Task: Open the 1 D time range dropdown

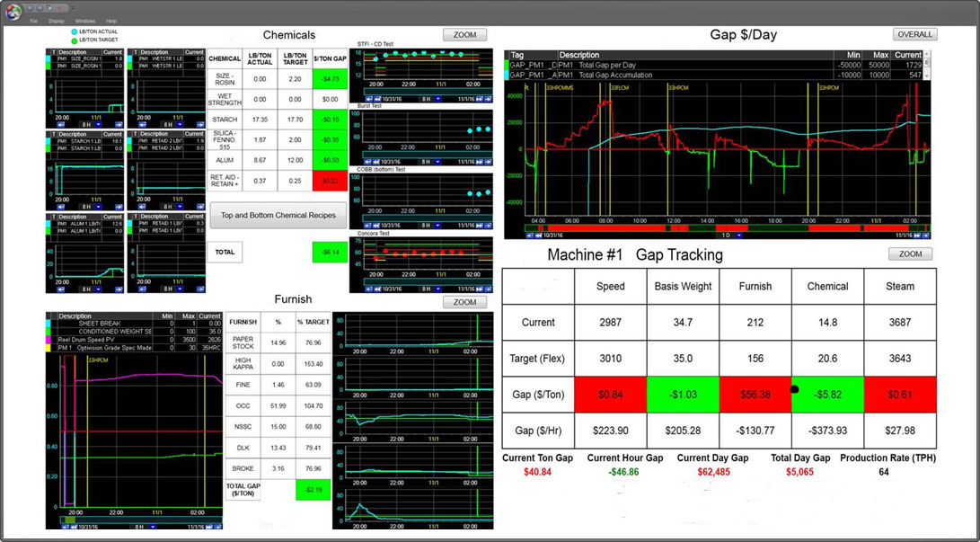Action: point(740,235)
